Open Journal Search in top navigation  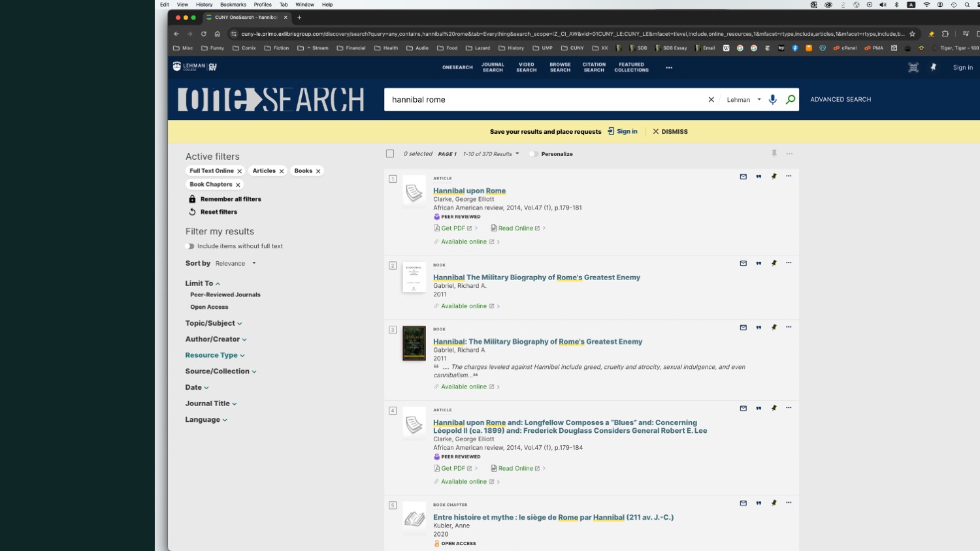[x=493, y=67]
